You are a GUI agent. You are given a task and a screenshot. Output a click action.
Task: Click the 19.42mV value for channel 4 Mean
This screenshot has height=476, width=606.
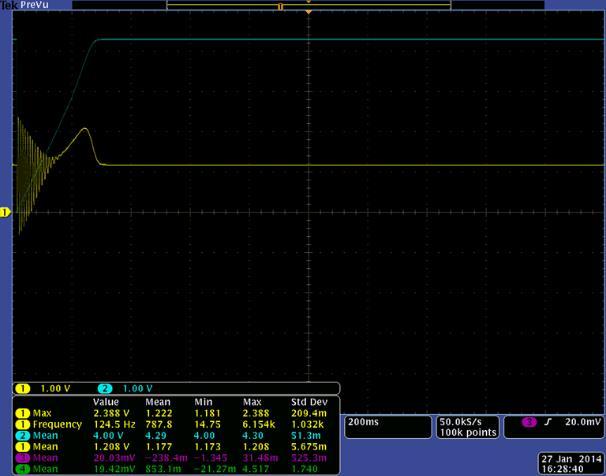114,469
